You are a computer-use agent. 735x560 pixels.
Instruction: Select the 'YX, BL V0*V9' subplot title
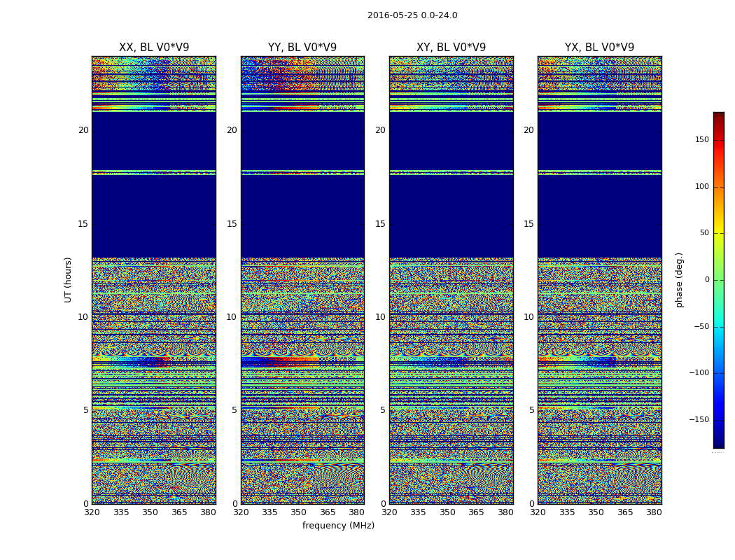click(x=599, y=48)
